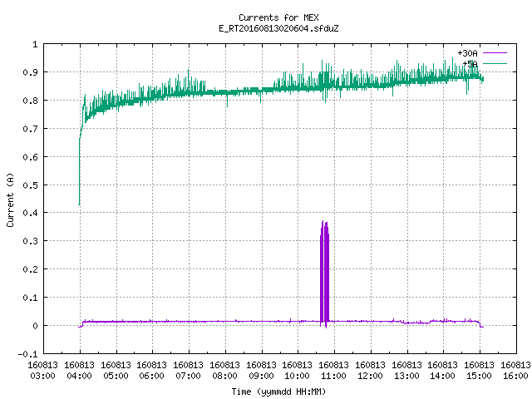Click the y-axis tick value 0.6
This screenshot has height=399, width=532.
[x=30, y=157]
